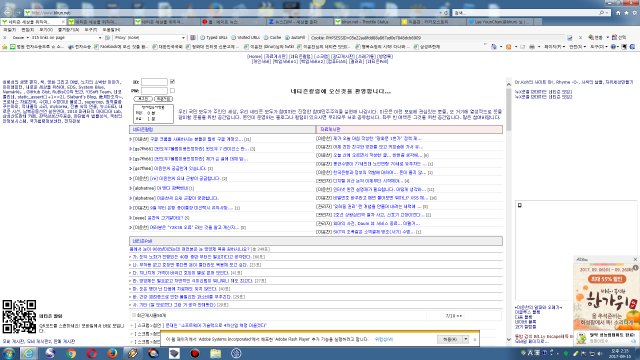
Task: Open the browser Home icon at top right
Action: pos(618,13)
